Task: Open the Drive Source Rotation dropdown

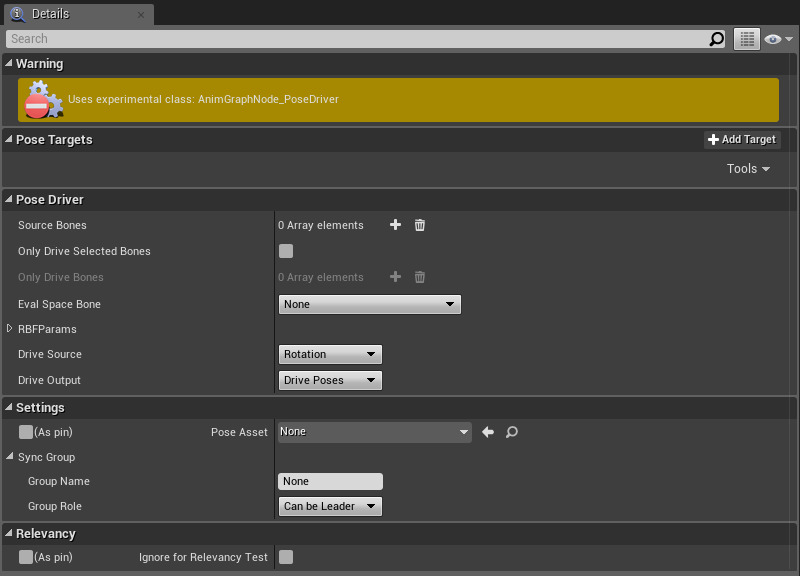Action: tap(330, 354)
